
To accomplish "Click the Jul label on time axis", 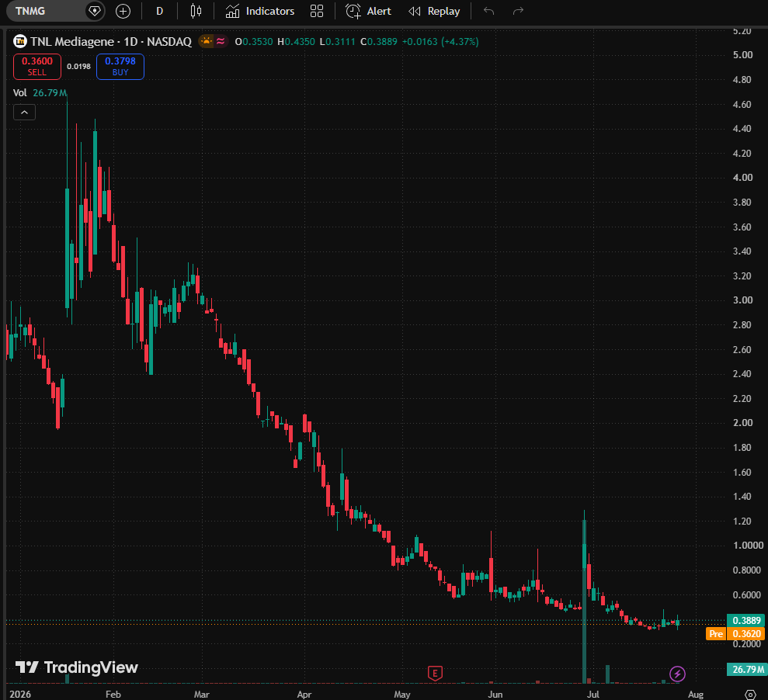I will (x=593, y=694).
